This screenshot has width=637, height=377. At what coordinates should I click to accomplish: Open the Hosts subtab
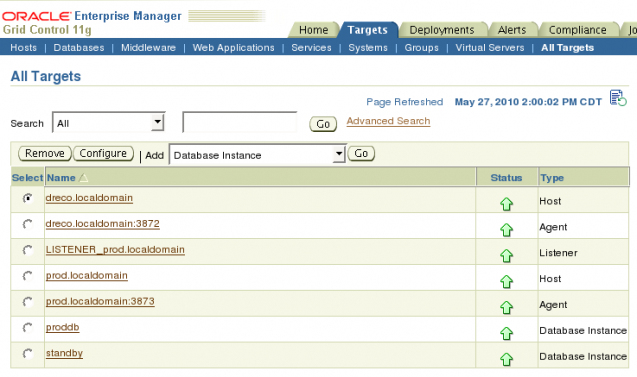(x=24, y=48)
